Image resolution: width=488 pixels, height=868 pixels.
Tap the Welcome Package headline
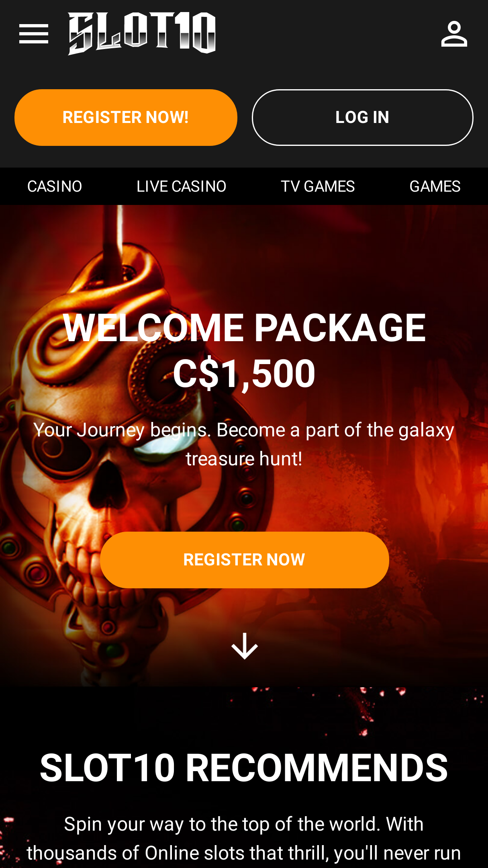coord(244,328)
